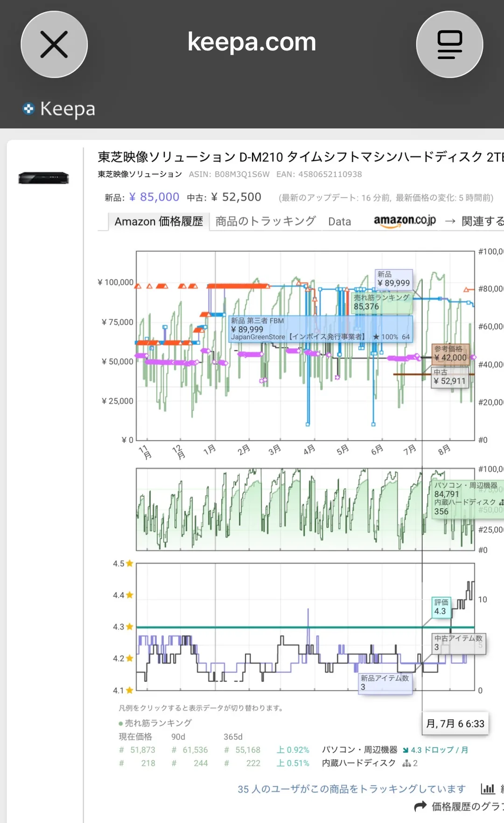
Task: Click the product title 東芝映像ソリューション D-M210
Action: (x=301, y=157)
